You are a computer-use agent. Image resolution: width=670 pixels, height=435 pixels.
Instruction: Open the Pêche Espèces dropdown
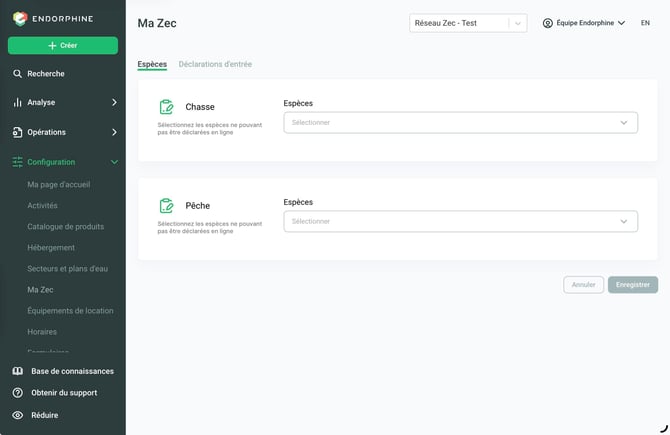[x=461, y=221]
